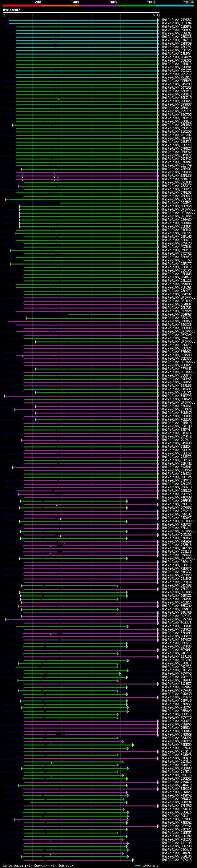Viewport: 197px width, 868px height.
Task: Click the purple ~60% identity legend bar
Action: (99, 6)
